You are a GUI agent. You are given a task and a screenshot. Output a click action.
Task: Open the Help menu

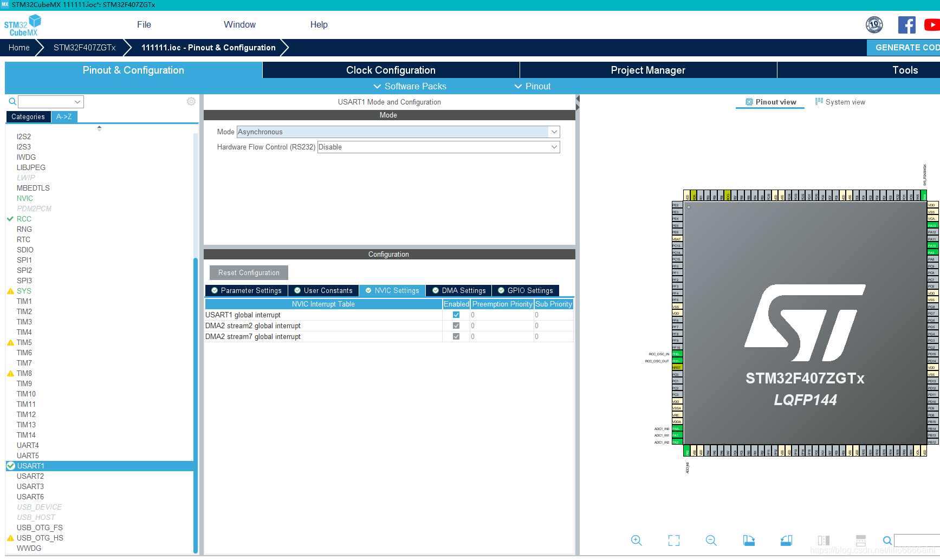click(319, 24)
